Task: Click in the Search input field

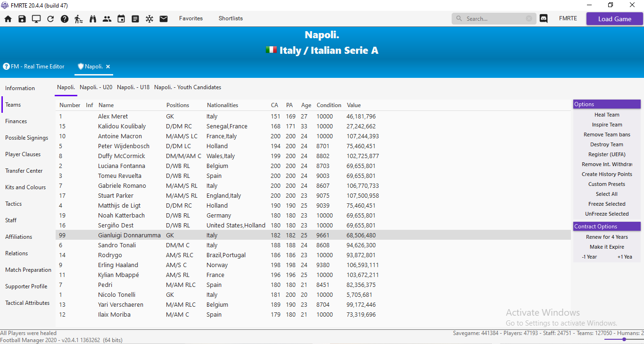Action: pyautogui.click(x=495, y=19)
